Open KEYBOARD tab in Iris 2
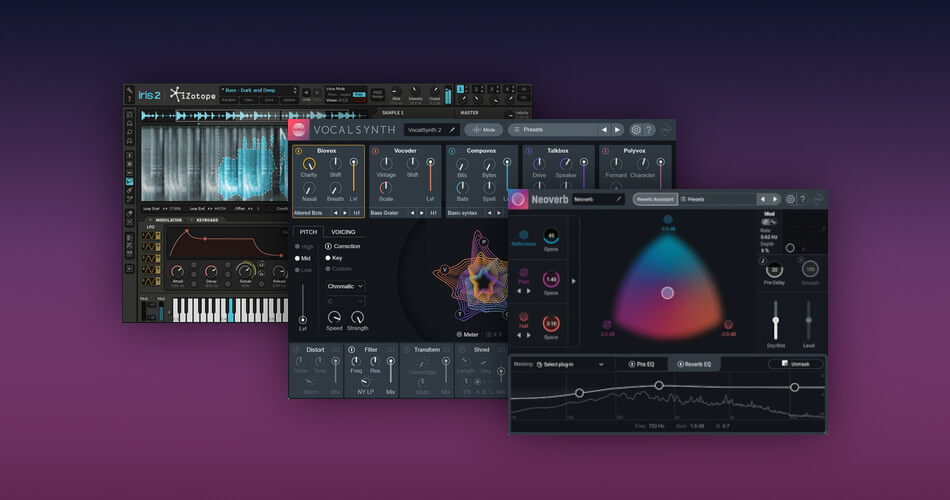 (206, 220)
